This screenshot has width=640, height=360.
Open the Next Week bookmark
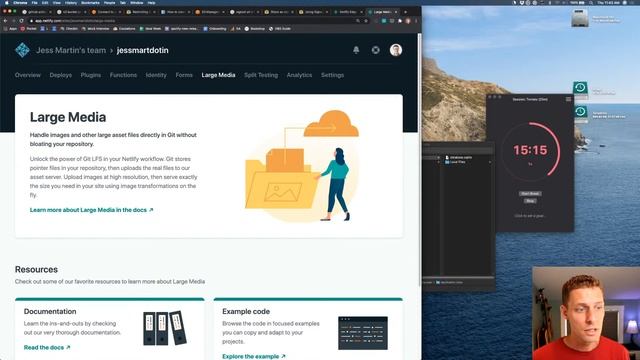[x=150, y=29]
